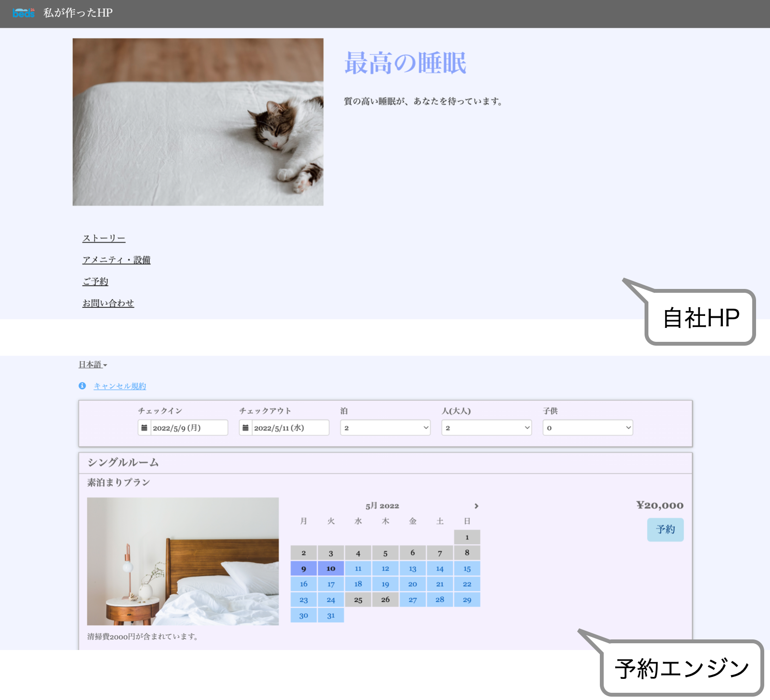Open the 人(大人) adults dropdown
Screen dimensions: 770x700
[486, 428]
